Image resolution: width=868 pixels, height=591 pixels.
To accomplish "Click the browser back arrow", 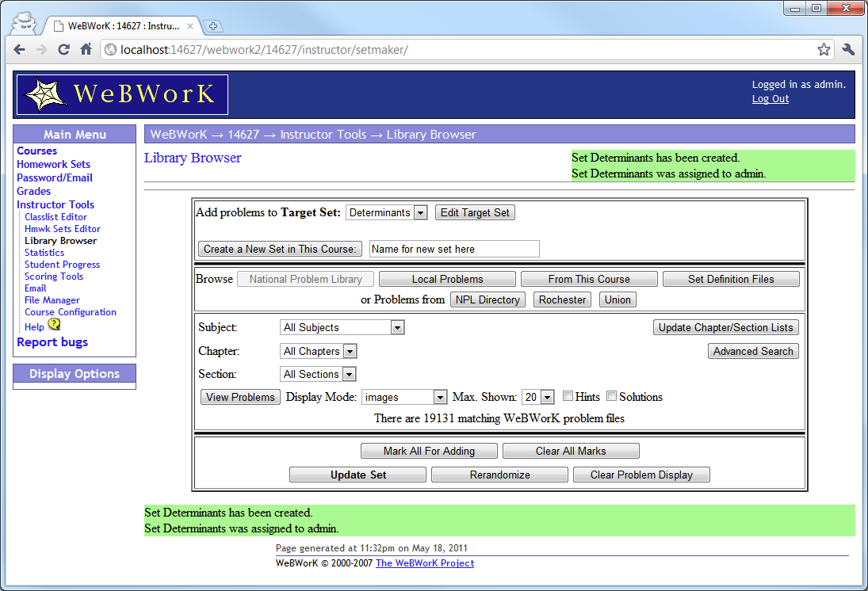I will point(19,50).
